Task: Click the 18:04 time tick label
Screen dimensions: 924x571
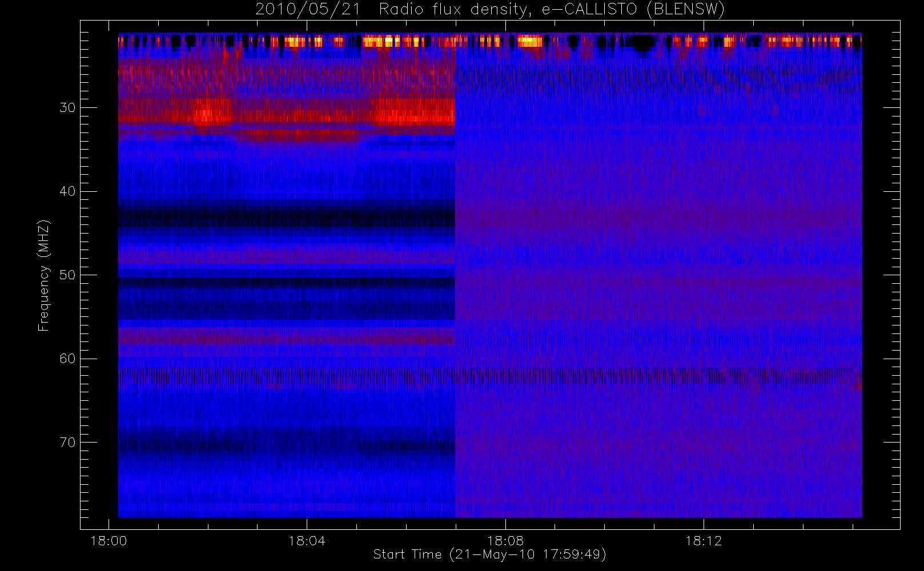Action: pyautogui.click(x=307, y=541)
